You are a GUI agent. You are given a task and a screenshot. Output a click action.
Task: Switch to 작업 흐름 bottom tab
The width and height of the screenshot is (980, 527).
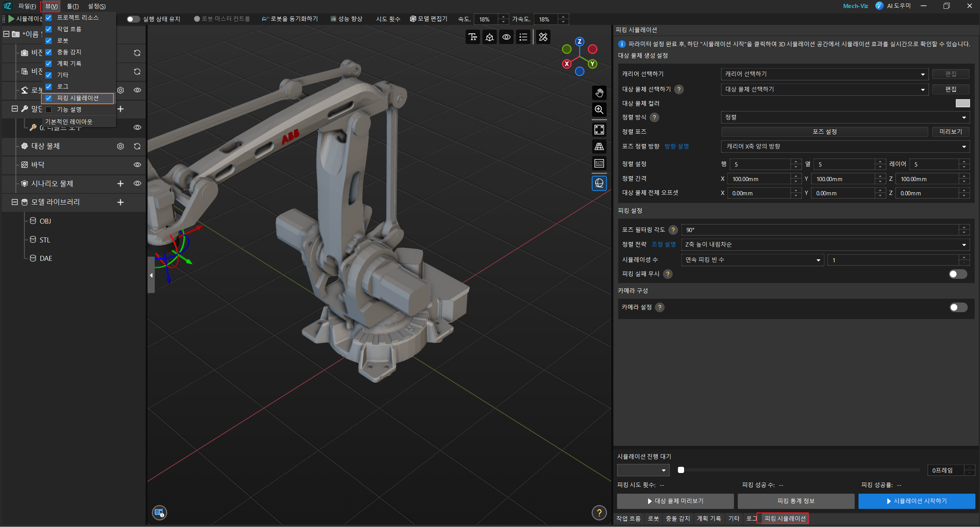pos(628,518)
